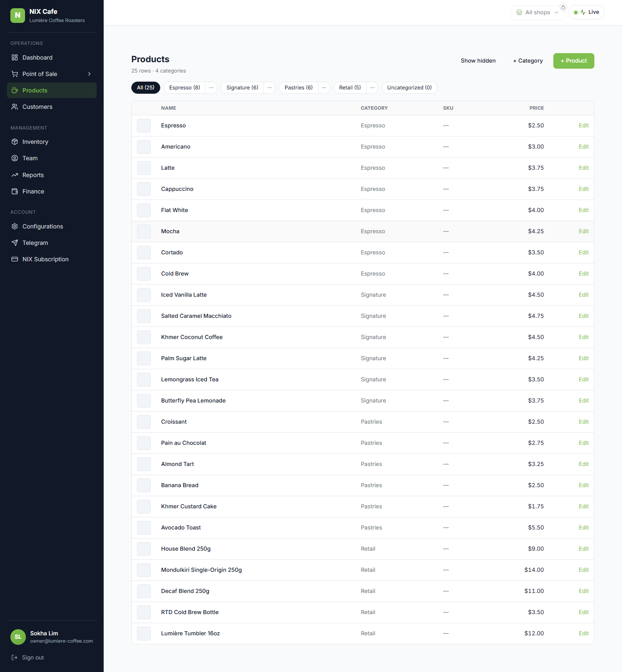Click the Latte product thumbnail
This screenshot has width=622, height=672.
coord(144,168)
